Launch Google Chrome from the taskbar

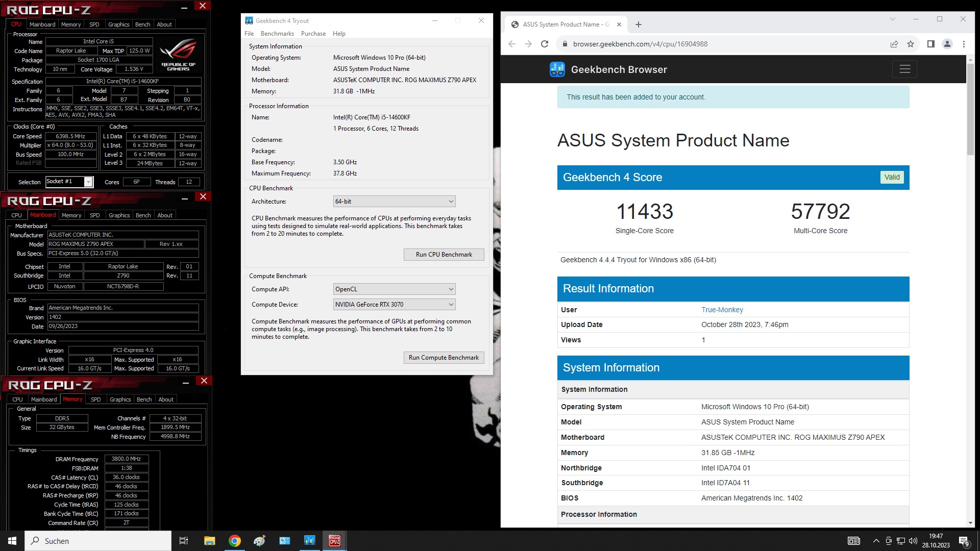tap(235, 541)
